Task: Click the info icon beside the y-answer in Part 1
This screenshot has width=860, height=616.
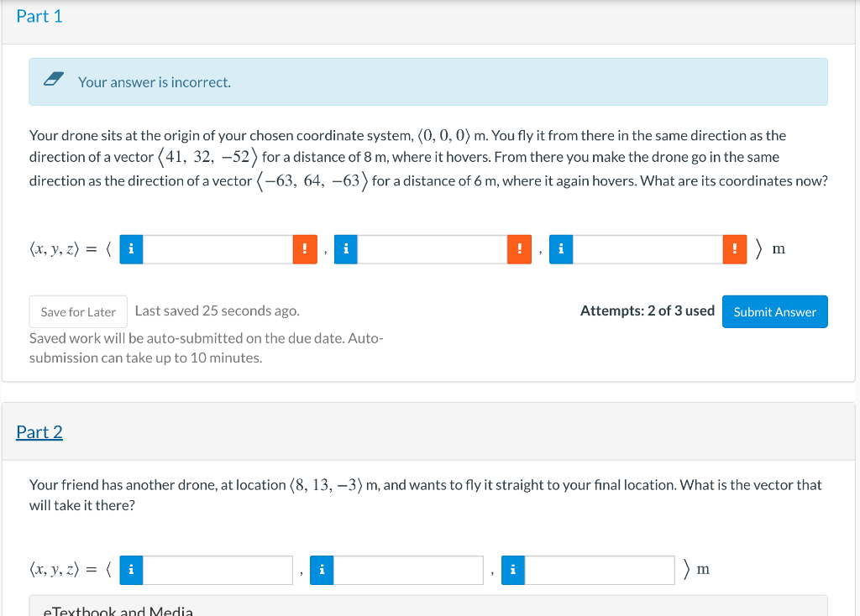Action: (x=345, y=248)
